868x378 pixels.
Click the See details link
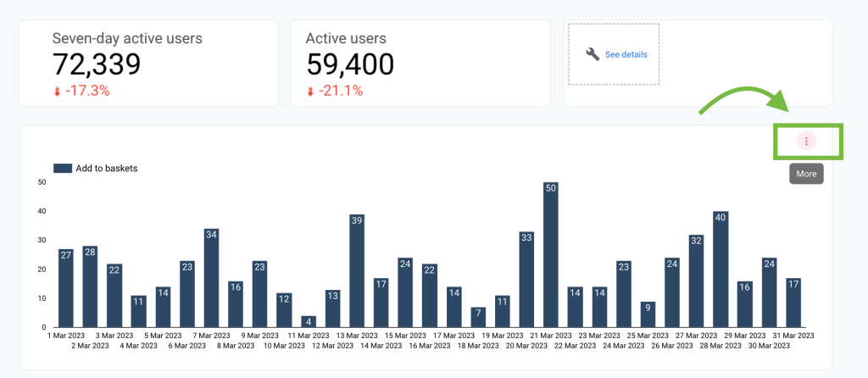pos(626,55)
